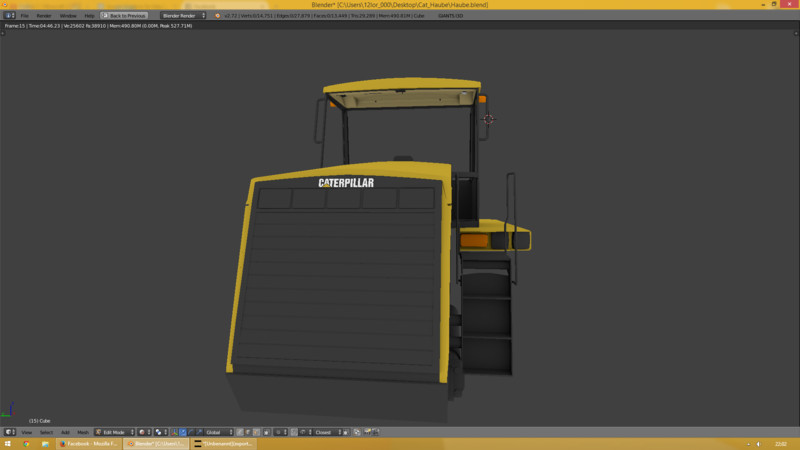Open the Blender Render engine dropdown

(x=183, y=16)
